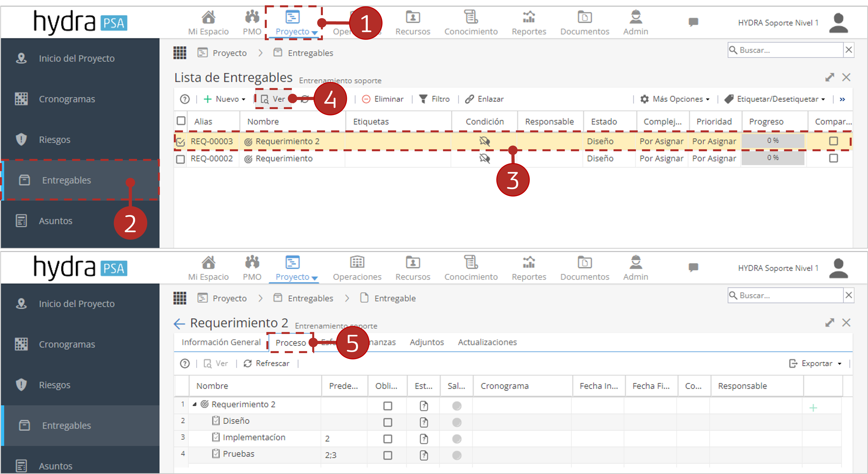Screen dimensions: 868x474
Task: Switch to Información General tab
Action: [x=221, y=342]
